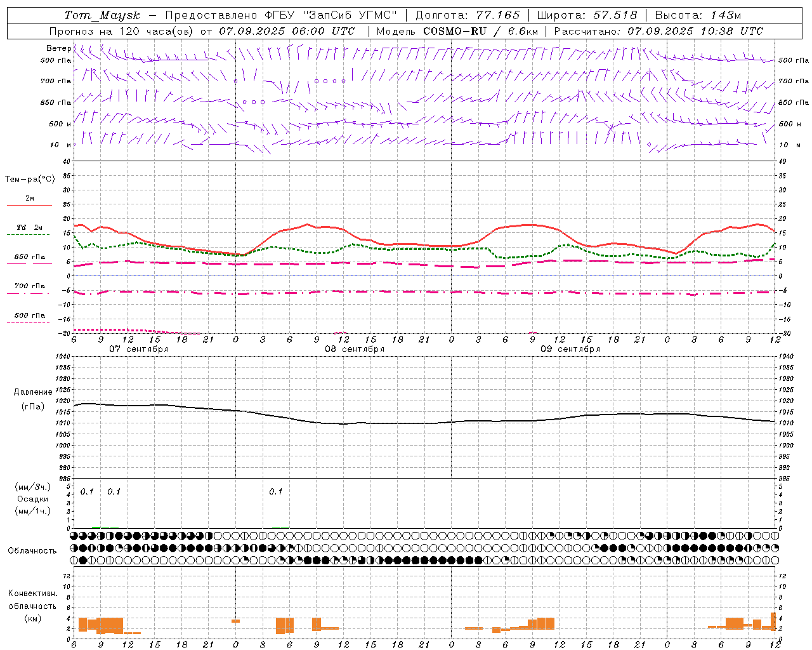The image size is (812, 650).
Task: Select the (мм/1ч.) precipitation unit label
Action: (x=33, y=511)
